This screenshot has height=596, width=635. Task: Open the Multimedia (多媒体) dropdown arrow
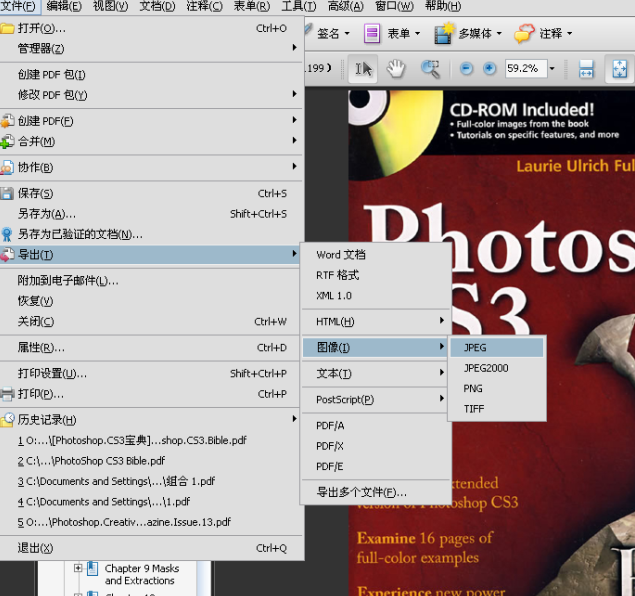[499, 34]
